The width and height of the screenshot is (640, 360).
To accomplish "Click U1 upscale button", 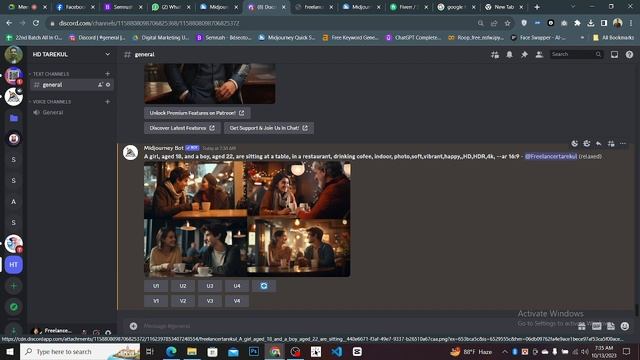I will click(x=156, y=286).
